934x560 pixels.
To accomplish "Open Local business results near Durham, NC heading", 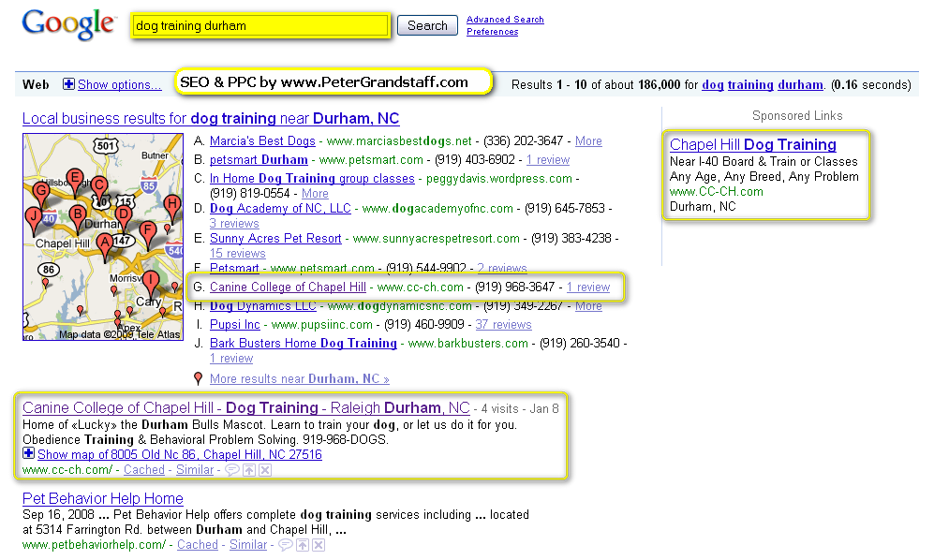I will tap(211, 119).
